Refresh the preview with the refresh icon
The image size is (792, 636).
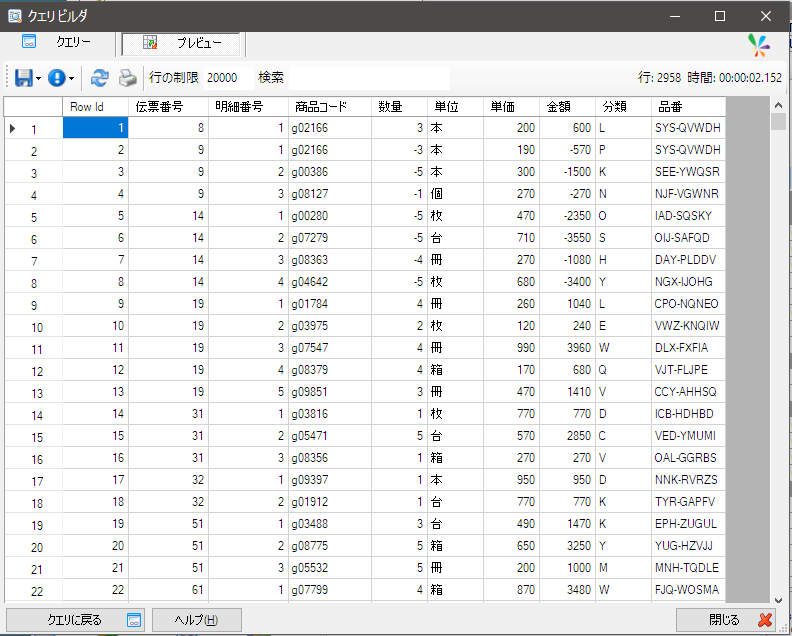point(100,78)
